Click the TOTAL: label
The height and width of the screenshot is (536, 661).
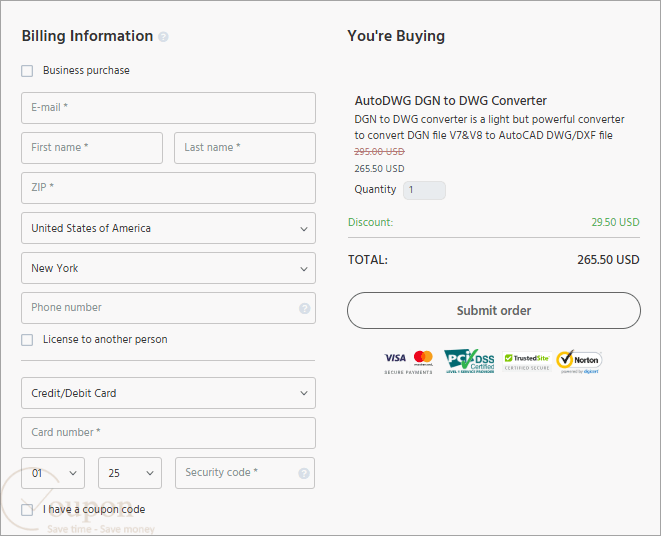click(368, 260)
